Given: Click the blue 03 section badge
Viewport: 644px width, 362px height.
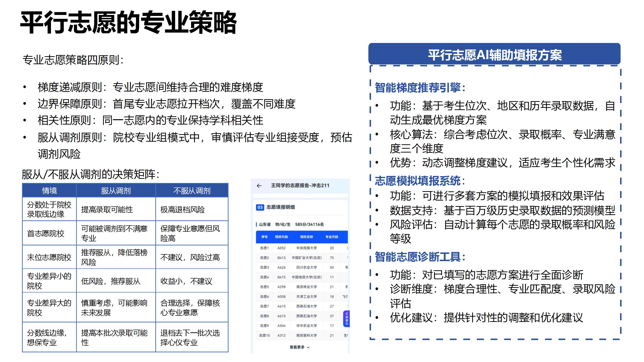Looking at the screenshot, I should click(260, 207).
